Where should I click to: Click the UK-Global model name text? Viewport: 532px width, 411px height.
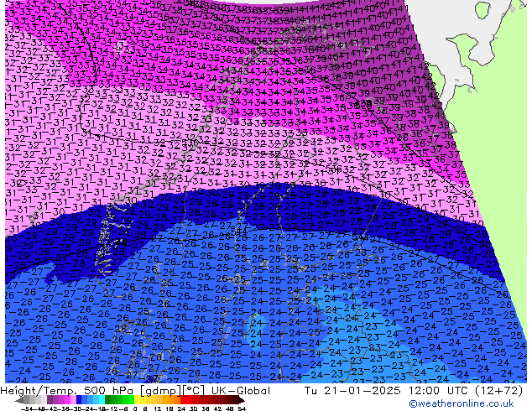click(241, 391)
